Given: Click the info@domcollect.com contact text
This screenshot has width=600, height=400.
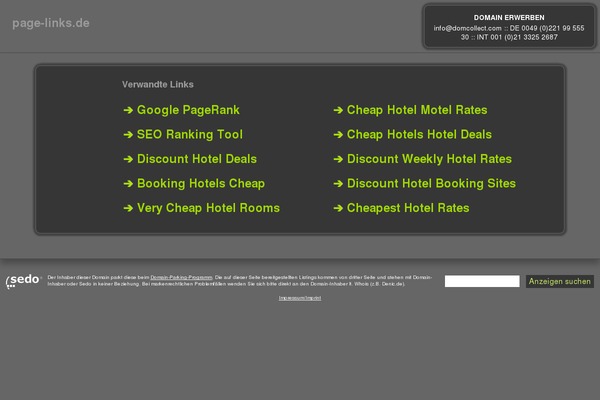Looking at the screenshot, I should pos(467,28).
